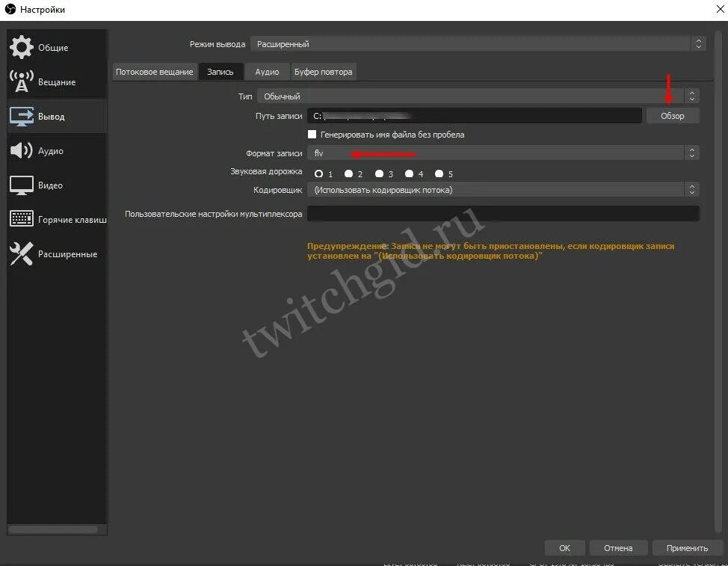Open the Расширенные tools icon
The image size is (728, 566).
(22, 253)
